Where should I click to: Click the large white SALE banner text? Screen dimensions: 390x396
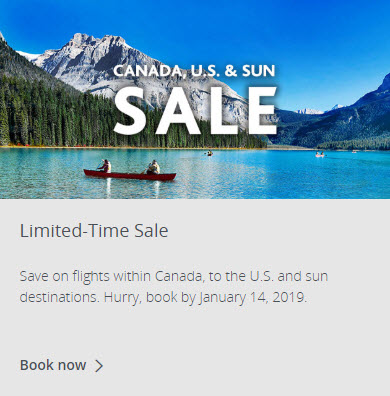(x=195, y=111)
